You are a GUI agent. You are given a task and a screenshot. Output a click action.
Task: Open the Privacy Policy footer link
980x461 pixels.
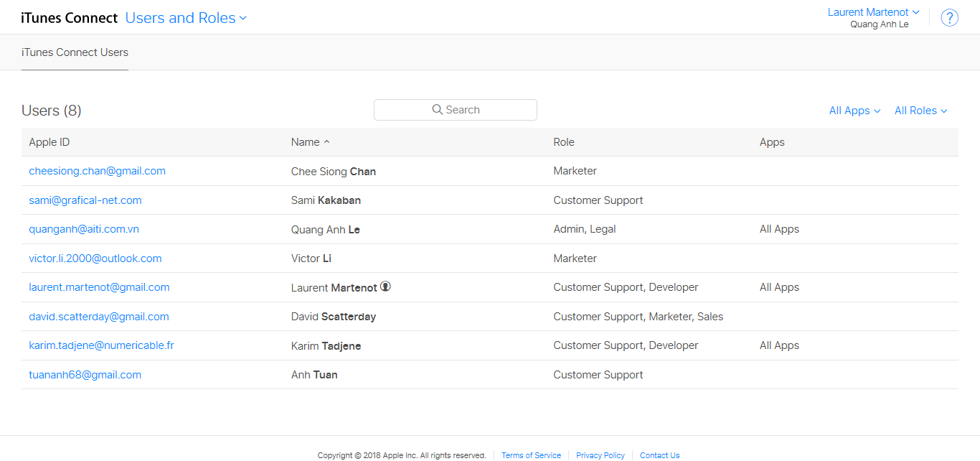tap(600, 455)
